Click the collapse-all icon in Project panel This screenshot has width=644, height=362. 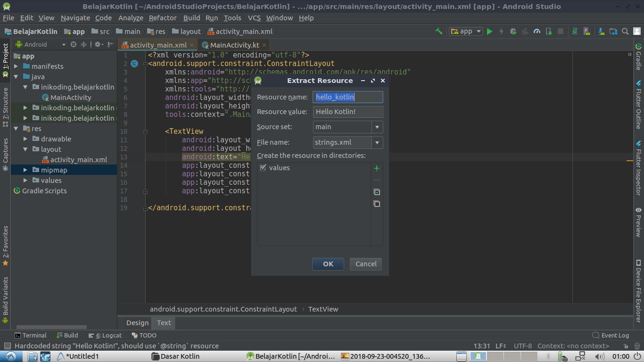(84, 44)
